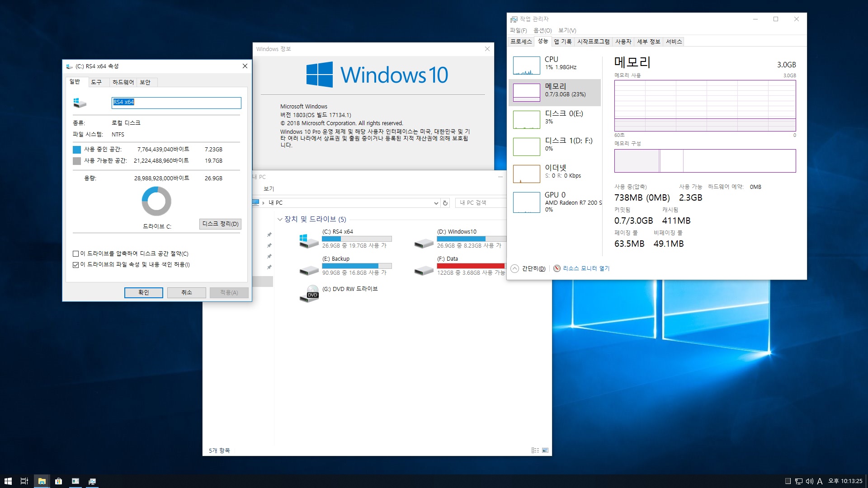The image size is (868, 488).
Task: Click the first pin icon in Explorer sidebar
Action: [x=269, y=235]
